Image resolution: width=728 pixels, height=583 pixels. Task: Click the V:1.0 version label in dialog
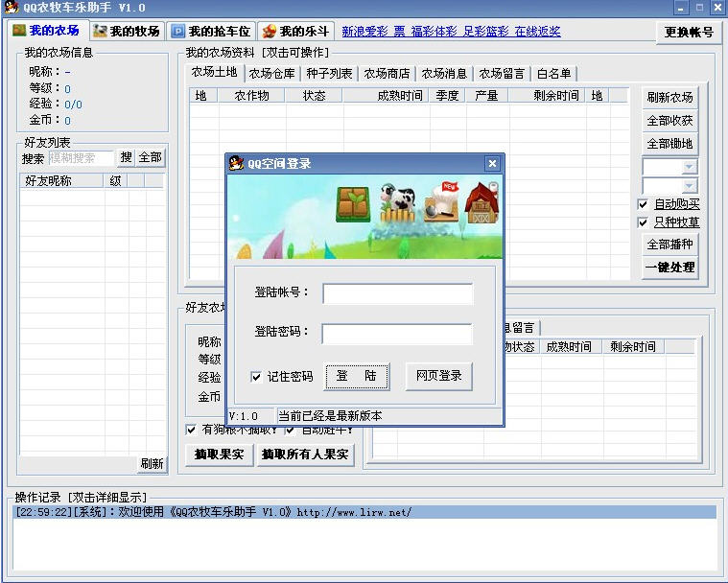(244, 416)
